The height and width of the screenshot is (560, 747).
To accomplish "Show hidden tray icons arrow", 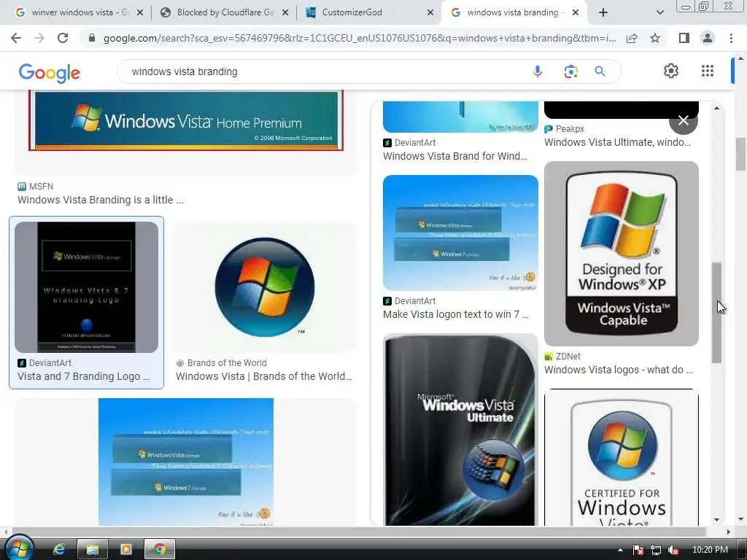I will (x=620, y=550).
